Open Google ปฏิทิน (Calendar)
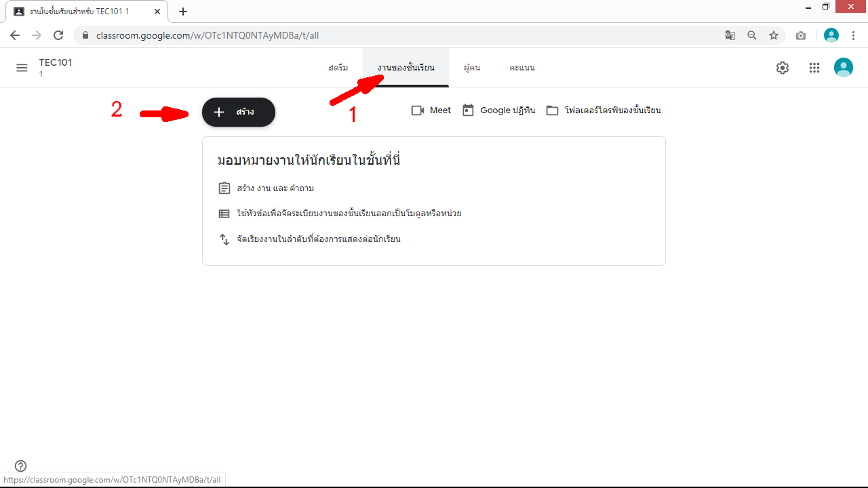868x488 pixels. [x=499, y=110]
